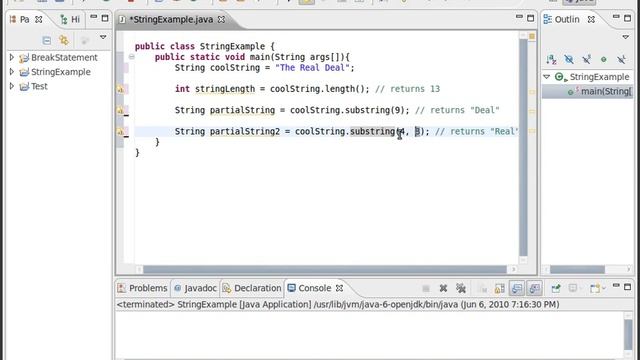This screenshot has width=640, height=360.
Task: Collapse StringExample class in Outline
Action: point(547,77)
